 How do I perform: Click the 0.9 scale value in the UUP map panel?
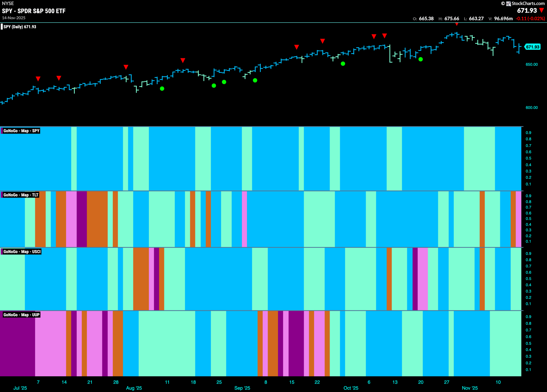[528, 317]
